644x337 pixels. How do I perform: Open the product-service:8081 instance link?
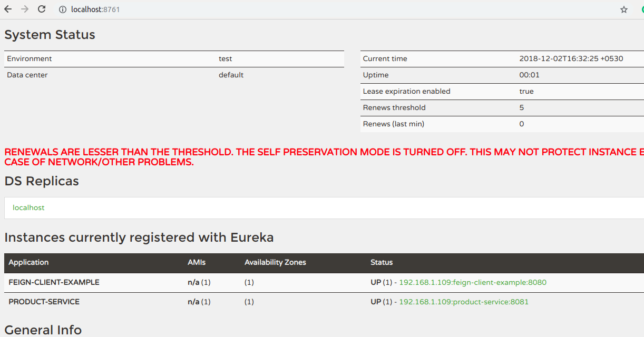point(463,302)
